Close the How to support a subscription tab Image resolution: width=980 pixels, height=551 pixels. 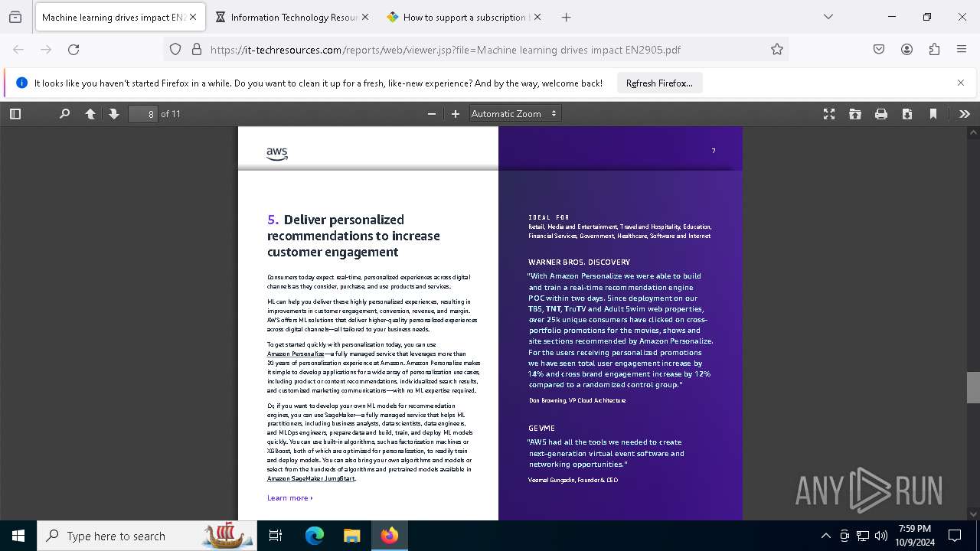coord(537,17)
